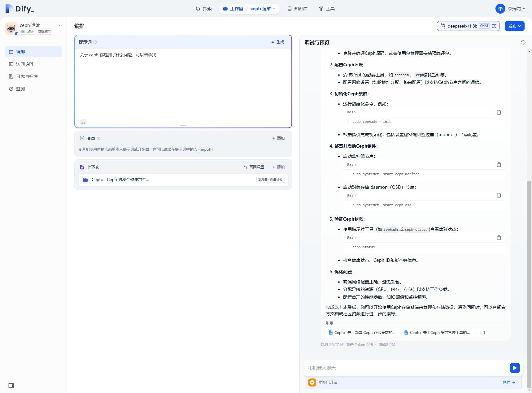Copy the ceph status code block
The image size is (532, 393).
pyautogui.click(x=499, y=238)
